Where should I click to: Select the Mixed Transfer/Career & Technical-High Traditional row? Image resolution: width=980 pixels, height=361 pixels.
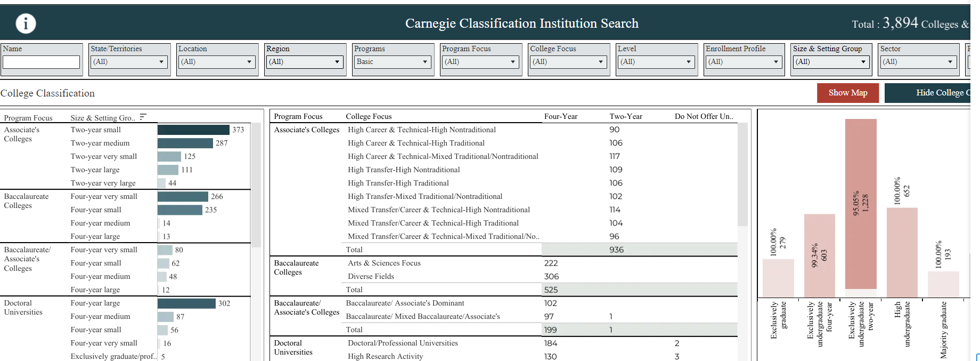coord(433,223)
